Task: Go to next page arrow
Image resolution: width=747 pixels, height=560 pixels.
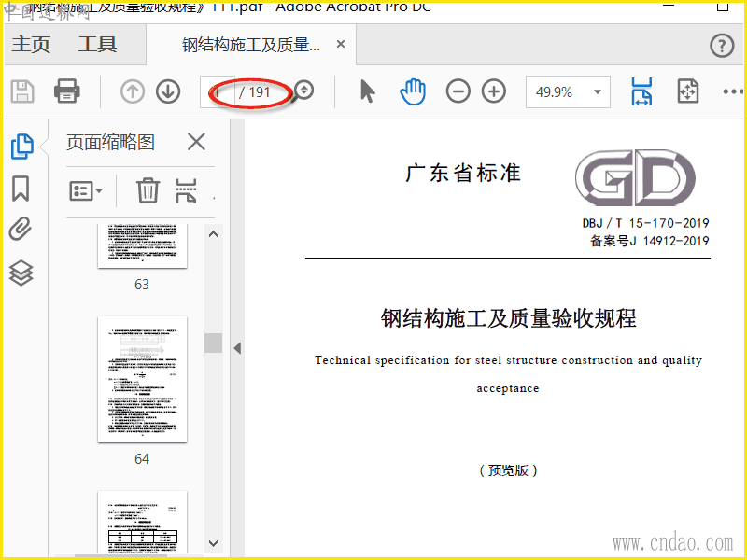Action: [x=168, y=91]
